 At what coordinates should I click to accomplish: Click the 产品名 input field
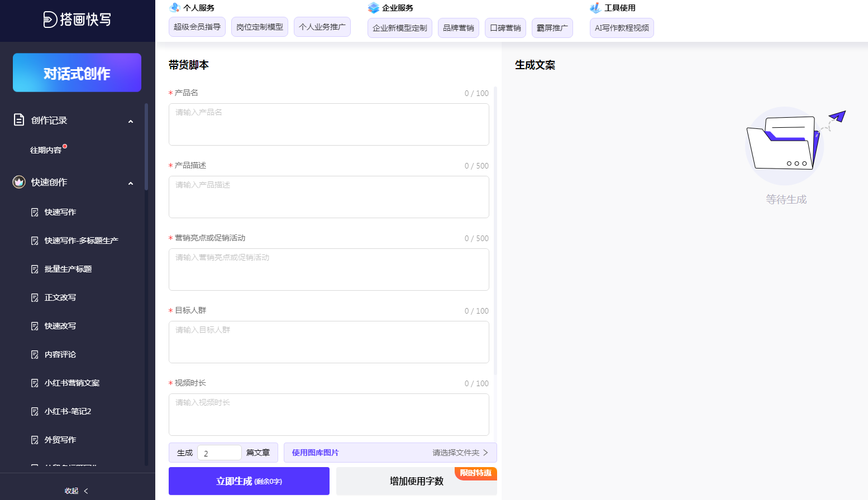pos(328,124)
